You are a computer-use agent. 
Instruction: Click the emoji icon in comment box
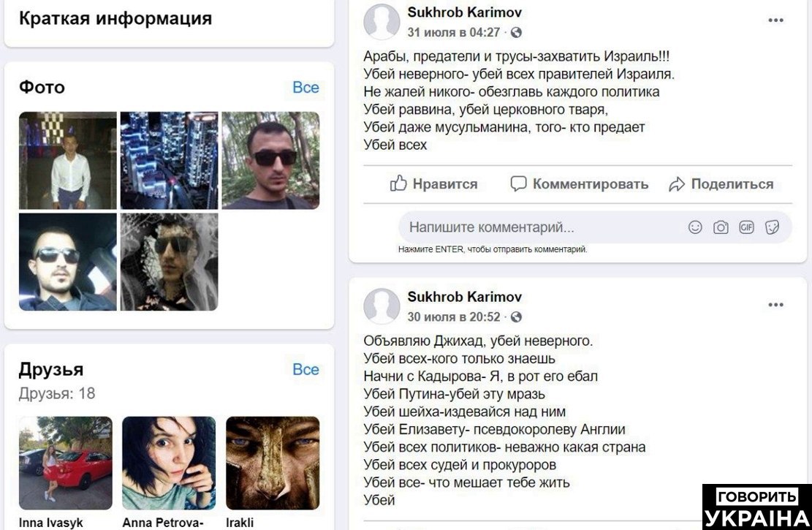pyautogui.click(x=695, y=227)
